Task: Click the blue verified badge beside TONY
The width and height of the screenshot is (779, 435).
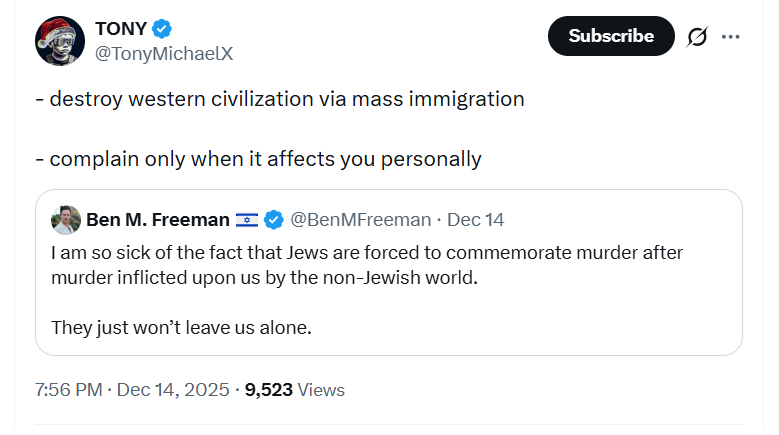Action: click(161, 28)
